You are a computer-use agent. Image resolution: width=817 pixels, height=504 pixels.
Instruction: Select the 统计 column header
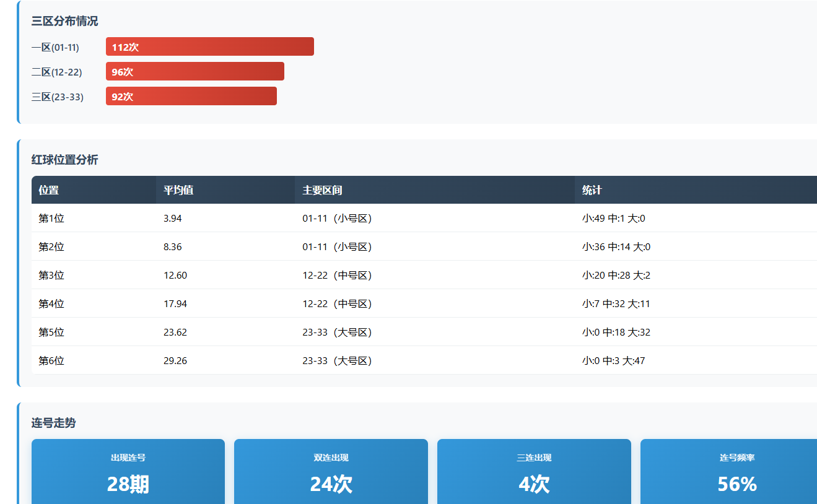point(592,190)
